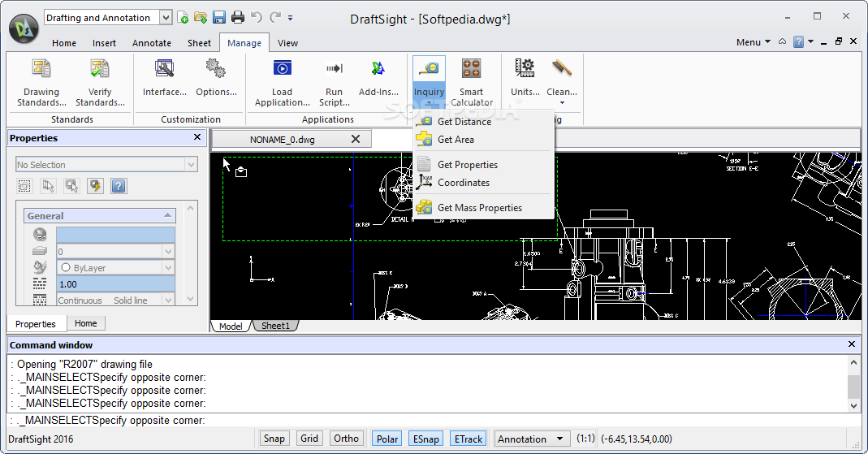
Task: Click the line color swatch field
Action: point(115,235)
